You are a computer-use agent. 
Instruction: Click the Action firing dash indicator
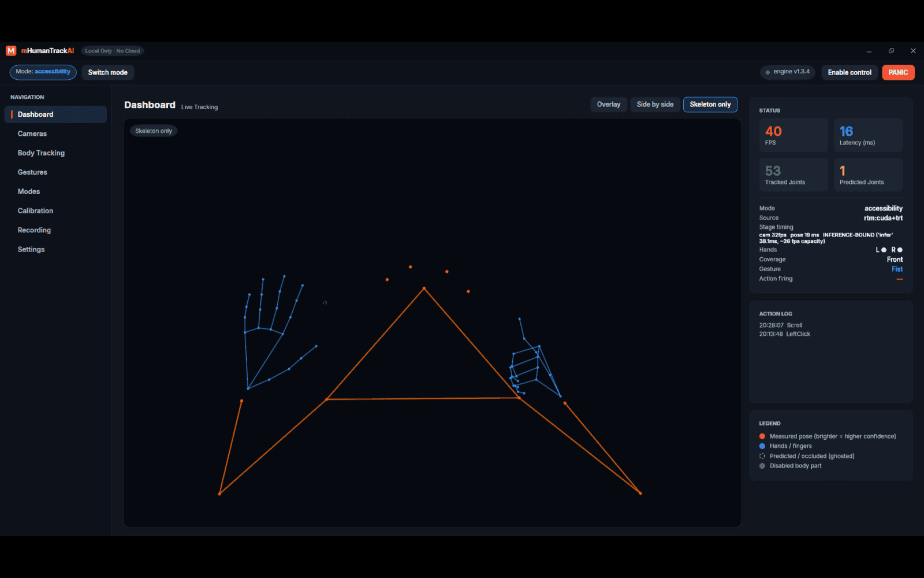(900, 279)
